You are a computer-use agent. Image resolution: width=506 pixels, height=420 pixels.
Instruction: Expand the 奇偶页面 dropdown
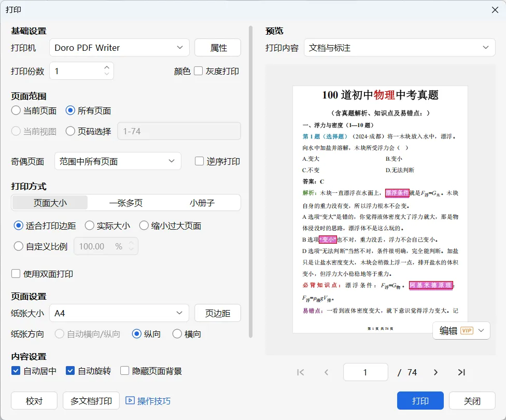point(118,161)
